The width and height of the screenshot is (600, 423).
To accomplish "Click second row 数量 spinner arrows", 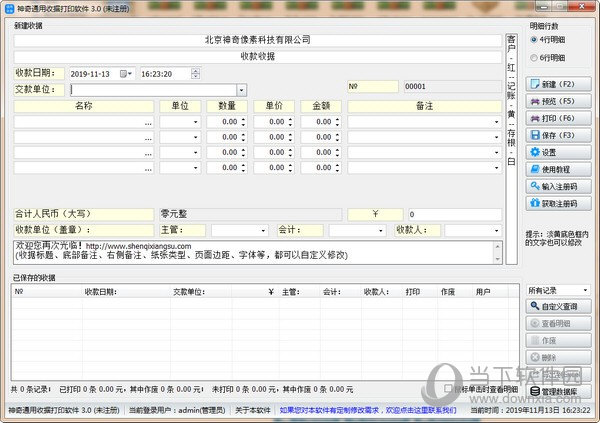I will [x=243, y=137].
